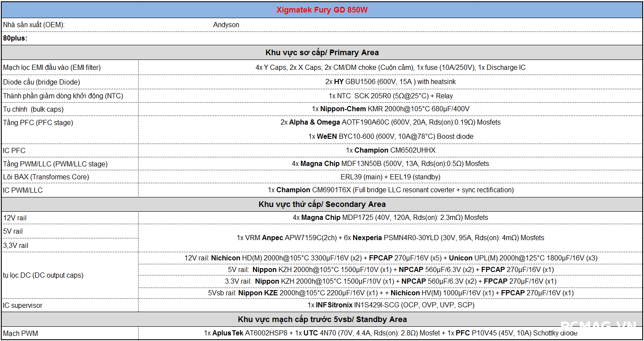
Task: Select the Andyson manufacturer cell
Action: 226,25
